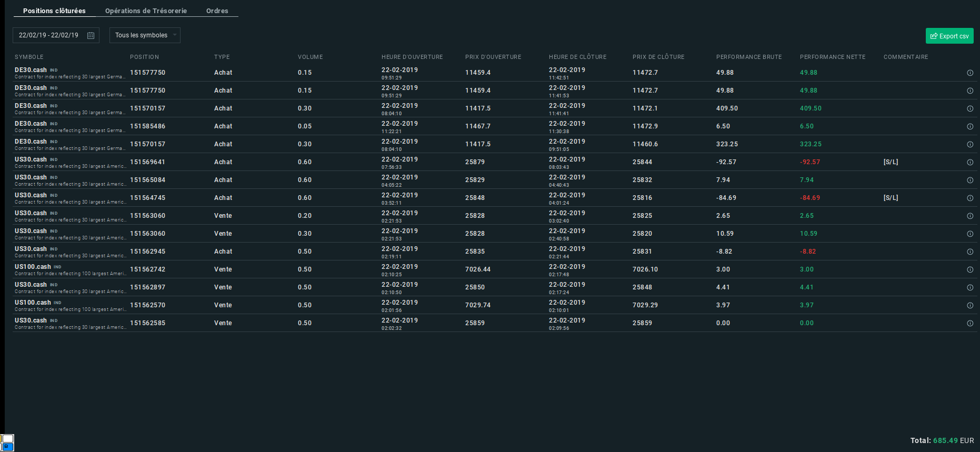Click info icon on the -92.57 loss row
The height and width of the screenshot is (452, 980).
tap(970, 162)
